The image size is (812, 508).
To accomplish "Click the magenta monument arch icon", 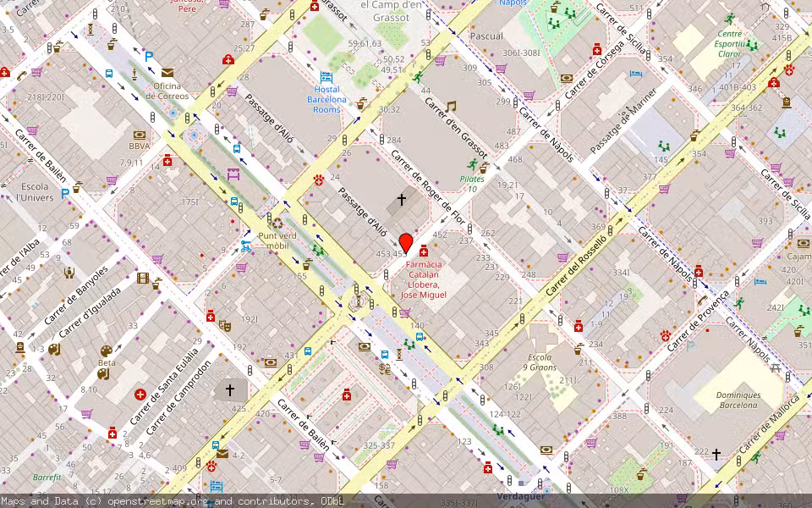I will click(233, 174).
